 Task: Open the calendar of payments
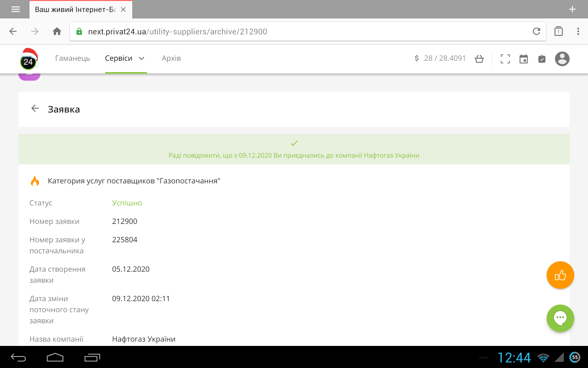[x=524, y=59]
